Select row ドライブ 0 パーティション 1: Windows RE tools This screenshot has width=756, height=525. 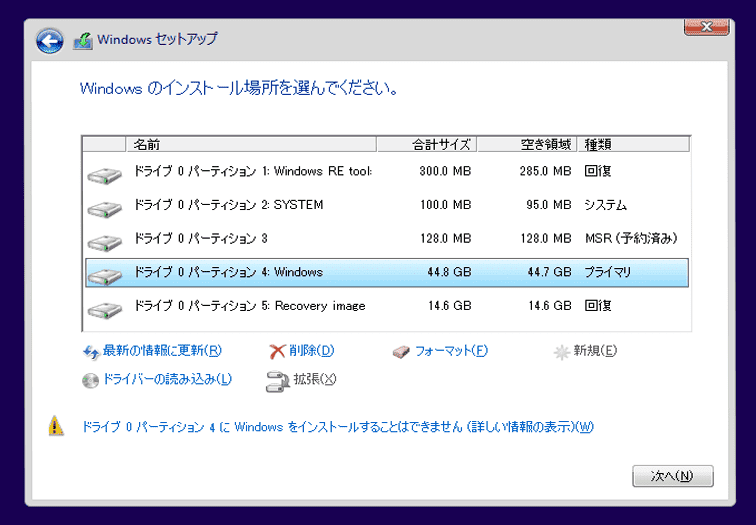click(387, 172)
